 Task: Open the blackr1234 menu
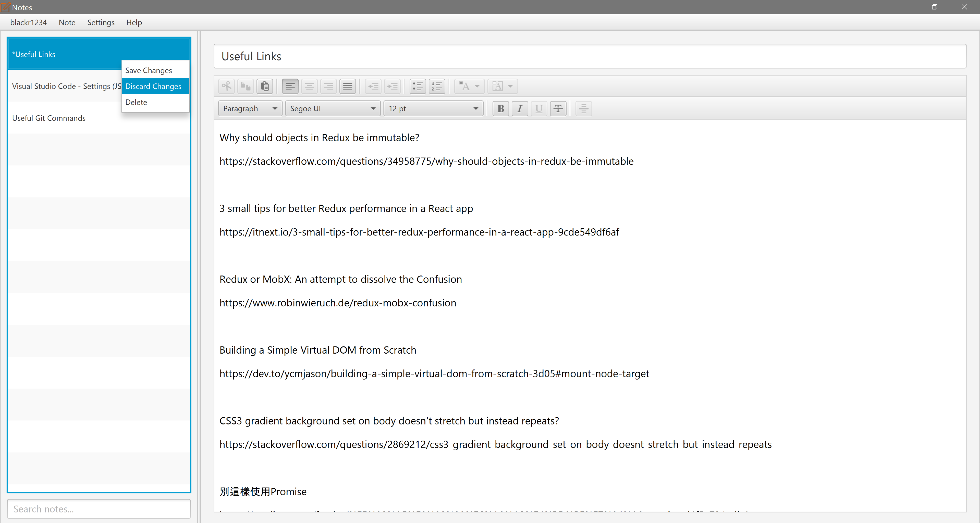click(29, 22)
